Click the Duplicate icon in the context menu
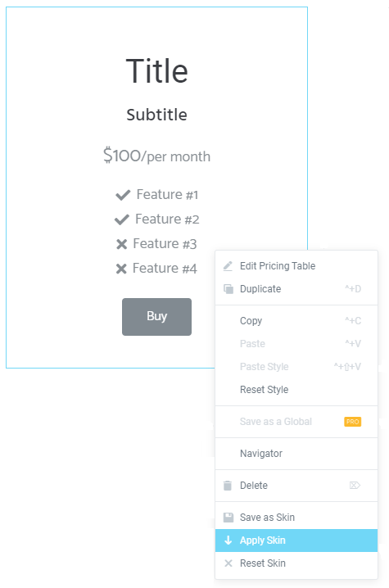The image size is (389, 588). [228, 289]
